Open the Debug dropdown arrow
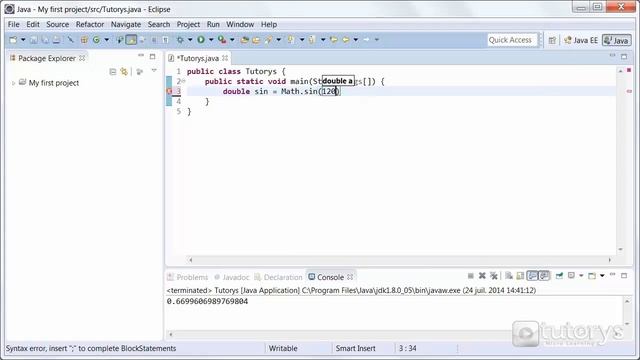This screenshot has height=360, width=640. [x=190, y=40]
